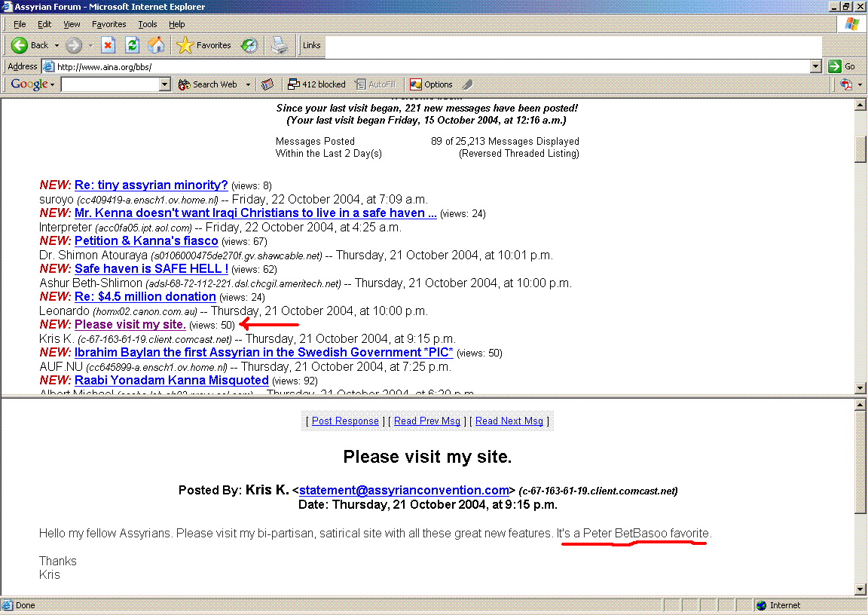This screenshot has height=615, width=868.
Task: Open the Edit menu
Action: coord(44,24)
